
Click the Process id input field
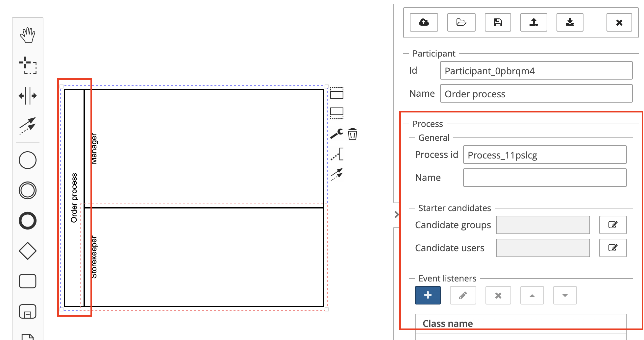545,155
